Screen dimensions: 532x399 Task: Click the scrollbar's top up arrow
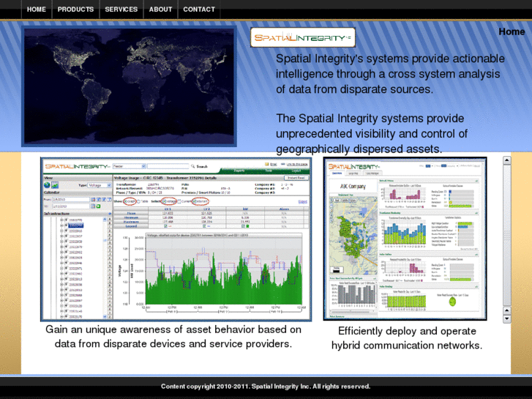click(x=507, y=160)
